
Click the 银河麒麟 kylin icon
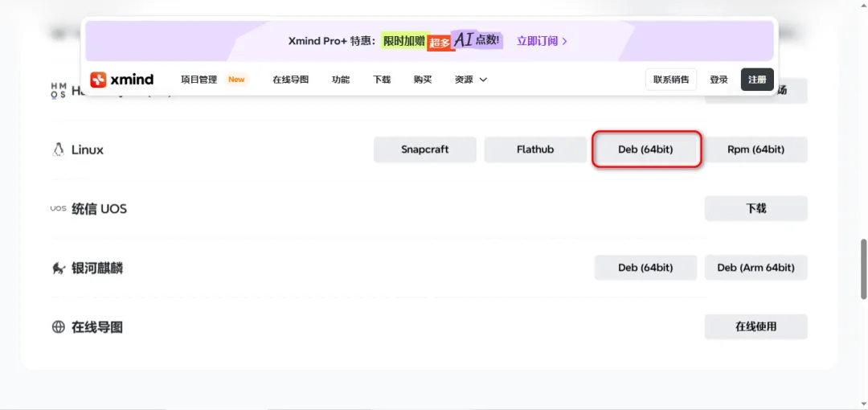(x=58, y=269)
